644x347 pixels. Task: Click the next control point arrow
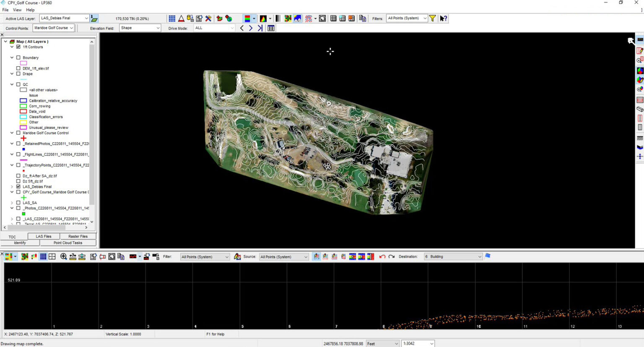point(250,28)
